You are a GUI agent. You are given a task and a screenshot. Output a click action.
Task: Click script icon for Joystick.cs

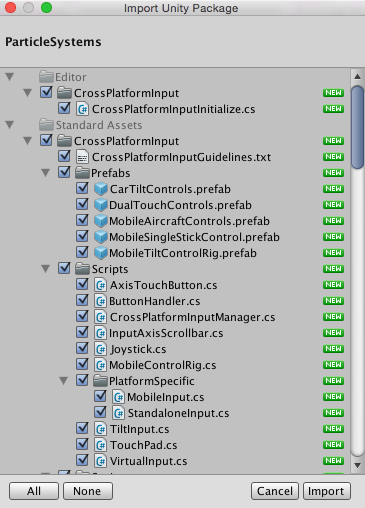tap(100, 349)
